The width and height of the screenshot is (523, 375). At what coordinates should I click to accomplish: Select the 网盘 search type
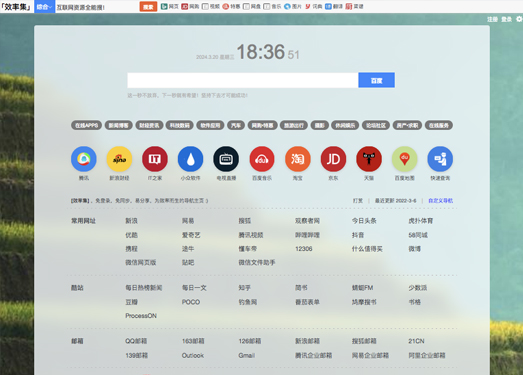click(251, 6)
